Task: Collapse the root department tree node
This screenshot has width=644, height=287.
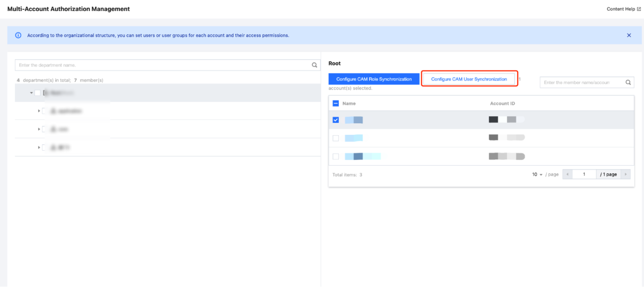Action: [31, 93]
